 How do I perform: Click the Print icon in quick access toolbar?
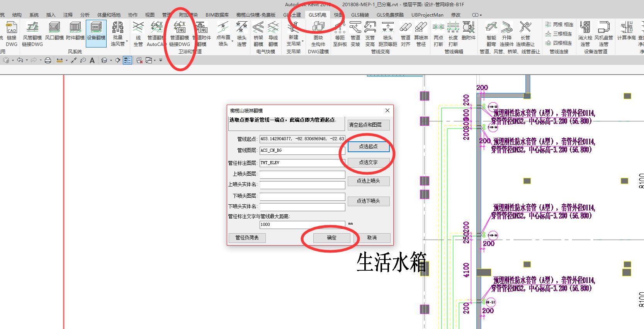pyautogui.click(x=48, y=60)
